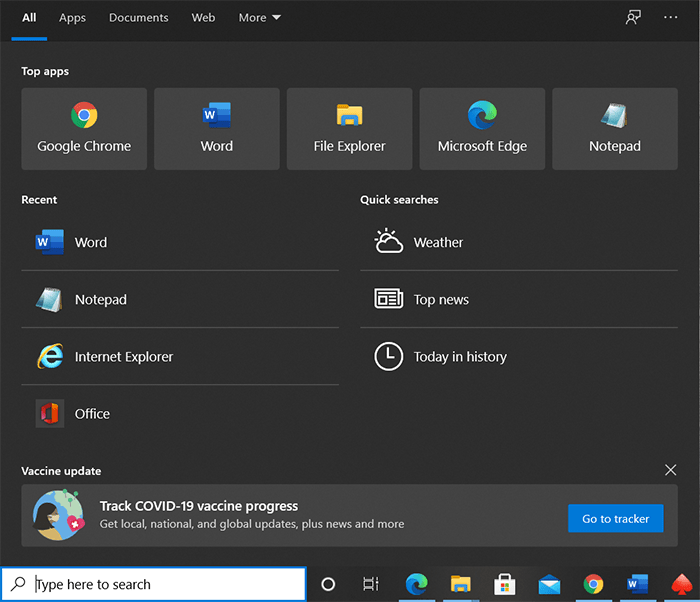Image resolution: width=700 pixels, height=602 pixels.
Task: Open Microsoft Store from the taskbar
Action: click(504, 584)
